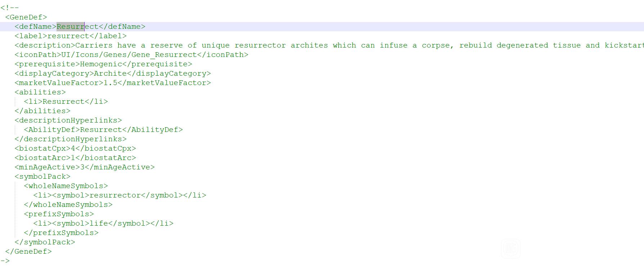Screen dimensions: 644x266
Task: Click the 'resurrect' label text
Action: point(68,36)
